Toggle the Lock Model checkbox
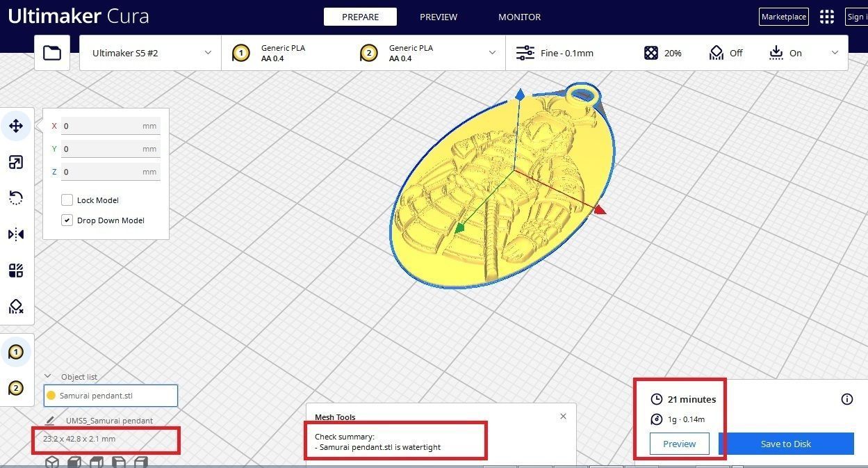 [67, 200]
